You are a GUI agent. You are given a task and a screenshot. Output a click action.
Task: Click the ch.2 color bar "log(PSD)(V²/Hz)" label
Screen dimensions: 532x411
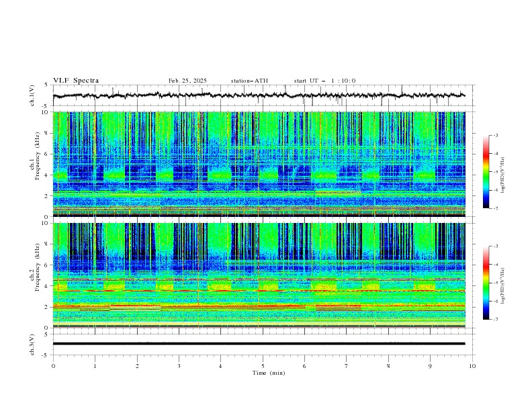tap(503, 286)
